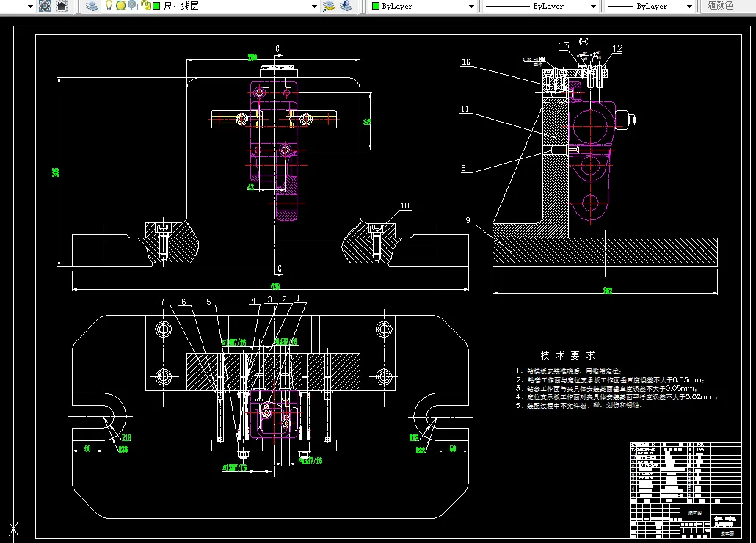Open the Layer Properties Manager icon
756x543 pixels.
[x=92, y=7]
